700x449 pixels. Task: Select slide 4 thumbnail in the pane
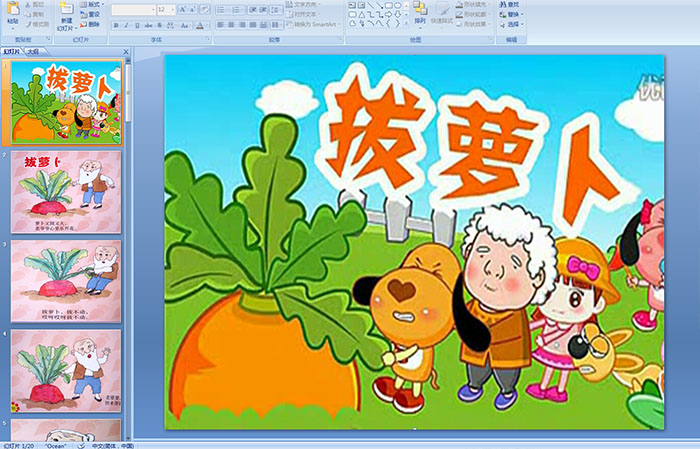[x=66, y=370]
